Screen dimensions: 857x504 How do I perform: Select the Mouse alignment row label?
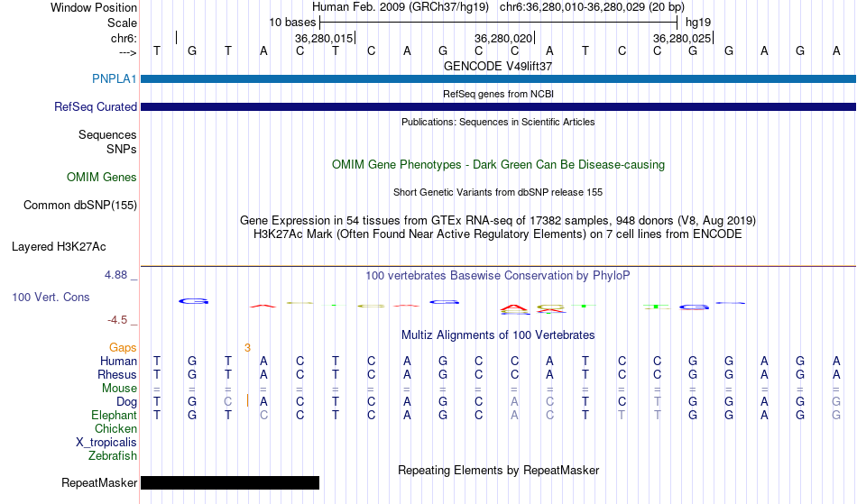coord(119,389)
